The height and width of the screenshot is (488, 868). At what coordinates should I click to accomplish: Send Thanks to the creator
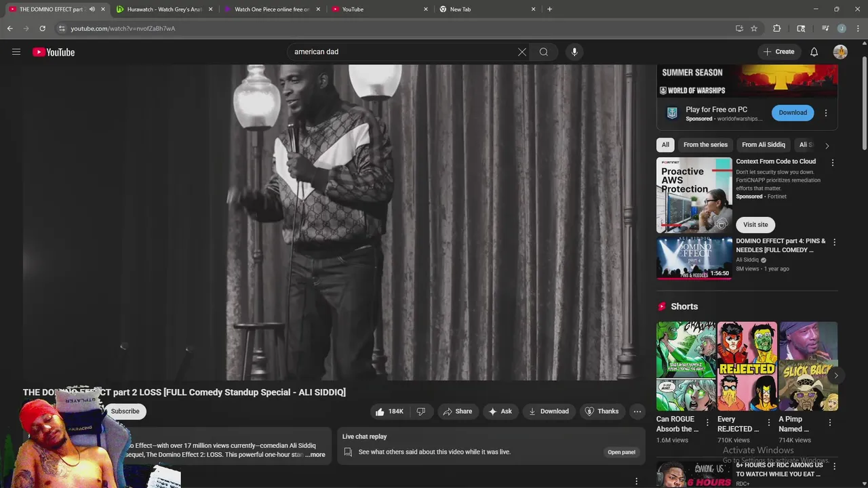click(601, 411)
